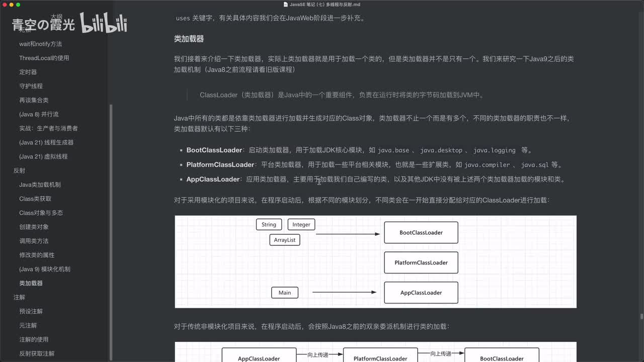
Task: Select '元注解' in the outline
Action: click(28, 325)
